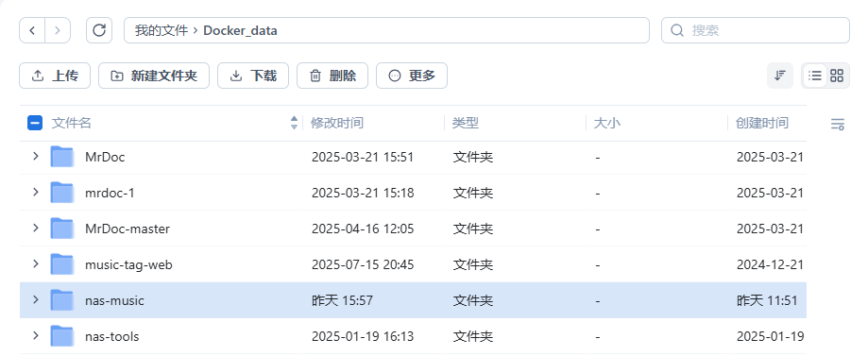Click the MrDoc-master folder icon
This screenshot has width=868, height=356.
(x=62, y=229)
